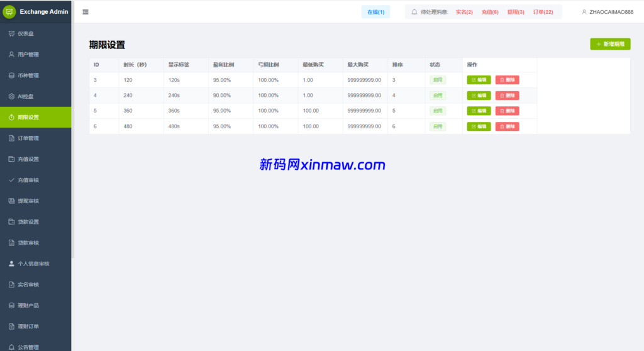Open 用户管理 in the sidebar
Screen dimensions: 644x351
point(36,54)
